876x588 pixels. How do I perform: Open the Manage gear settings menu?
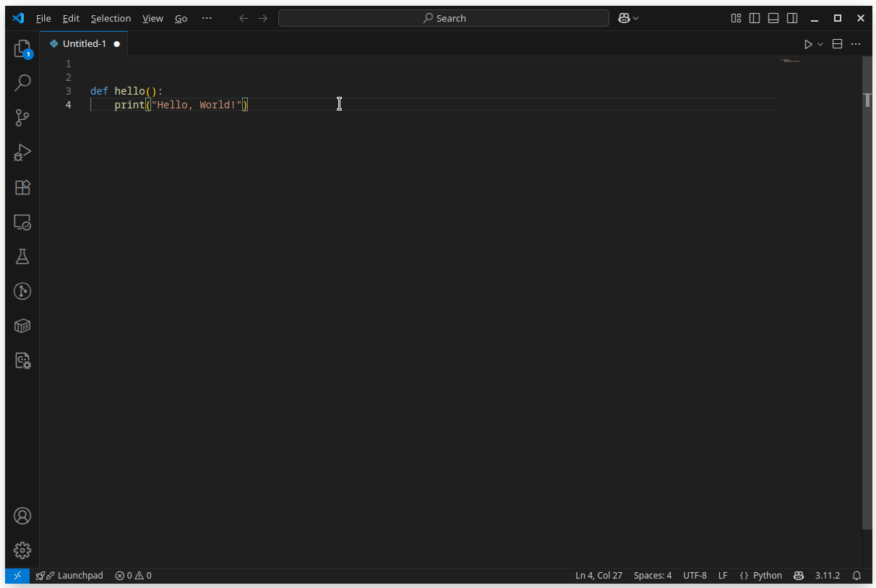[22, 550]
